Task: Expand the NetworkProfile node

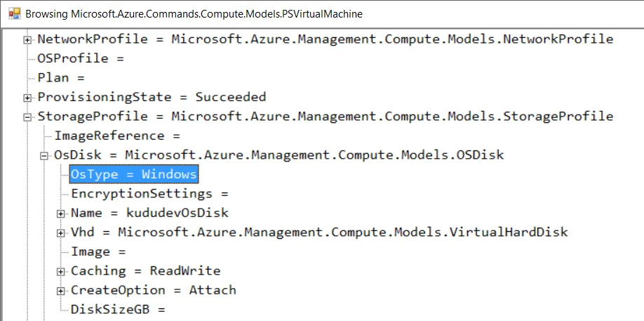Action: [x=27, y=40]
